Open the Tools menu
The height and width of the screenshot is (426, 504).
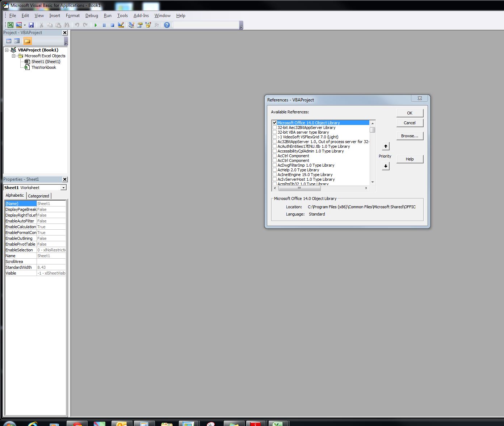pyautogui.click(x=122, y=16)
